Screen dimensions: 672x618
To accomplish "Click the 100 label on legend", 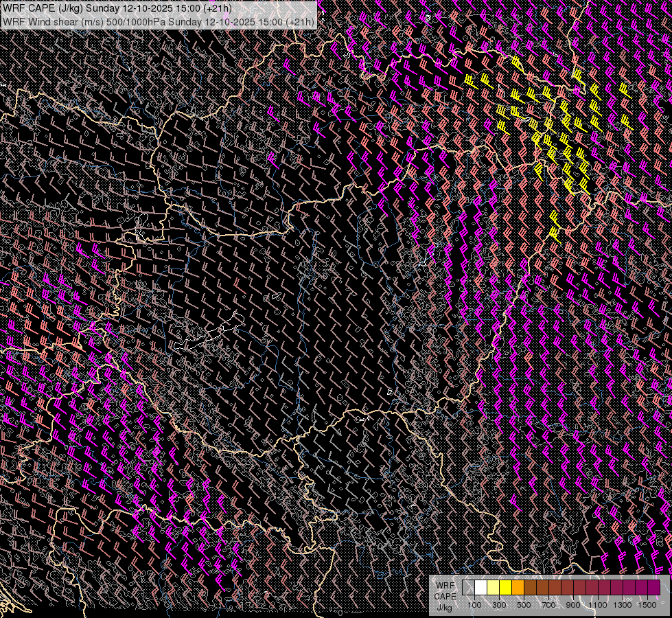I will click(474, 605).
